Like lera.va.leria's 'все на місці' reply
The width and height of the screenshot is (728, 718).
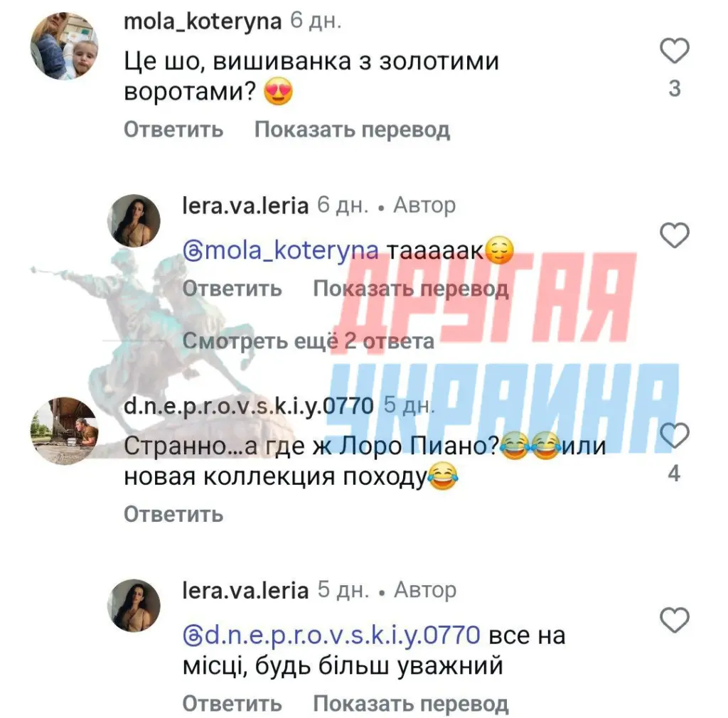[674, 620]
